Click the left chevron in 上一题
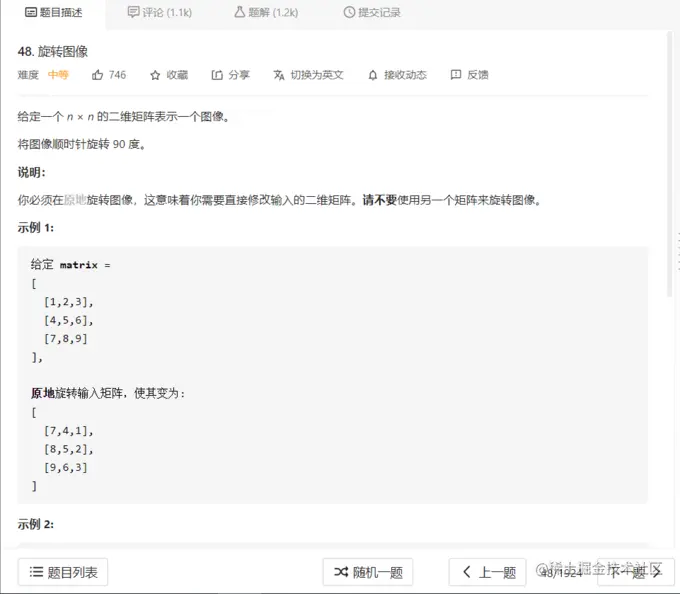This screenshot has height=594, width=680. coord(467,572)
